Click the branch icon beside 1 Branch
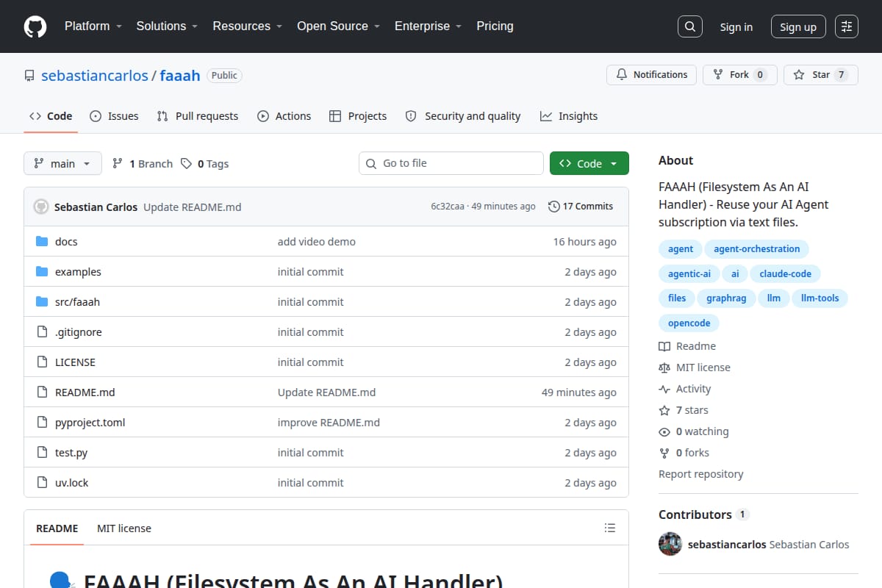The height and width of the screenshot is (588, 882). [x=118, y=163]
